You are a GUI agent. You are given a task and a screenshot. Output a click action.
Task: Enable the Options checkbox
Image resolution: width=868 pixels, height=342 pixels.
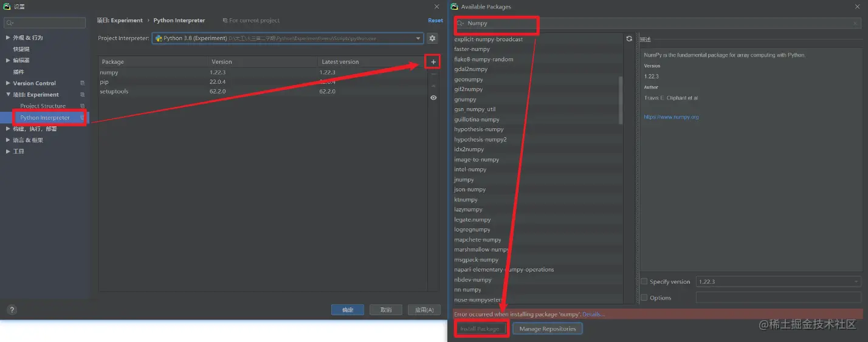pyautogui.click(x=644, y=298)
